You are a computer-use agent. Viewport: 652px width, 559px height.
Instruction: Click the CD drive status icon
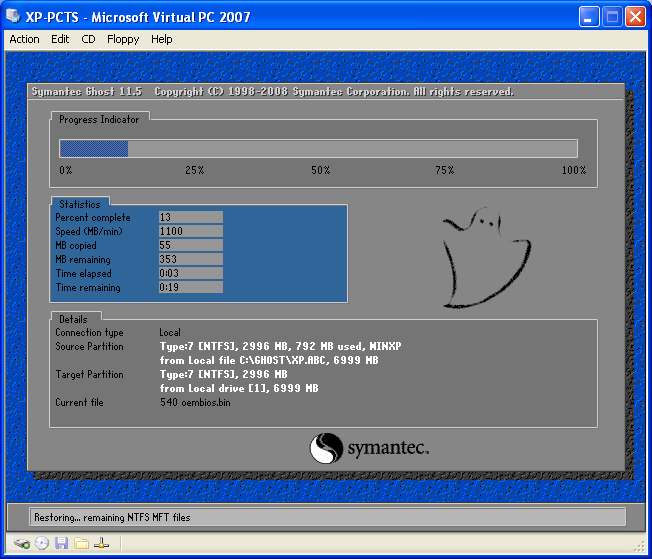pyautogui.click(x=42, y=543)
